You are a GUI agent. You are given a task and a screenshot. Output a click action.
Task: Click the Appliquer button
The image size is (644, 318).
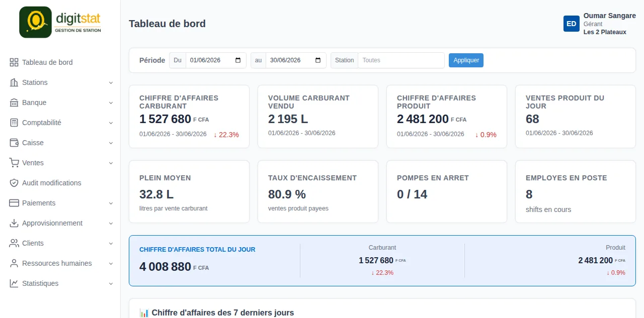point(466,60)
